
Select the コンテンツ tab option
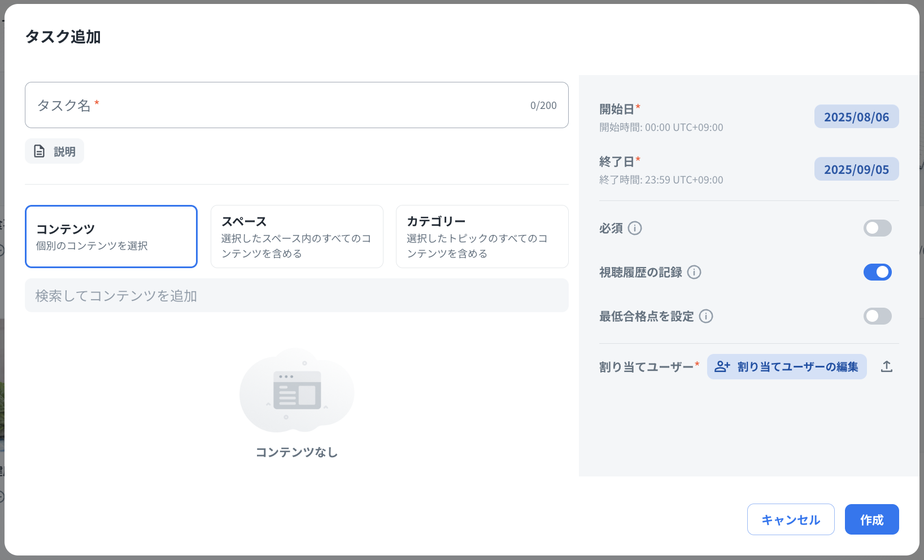coord(111,237)
